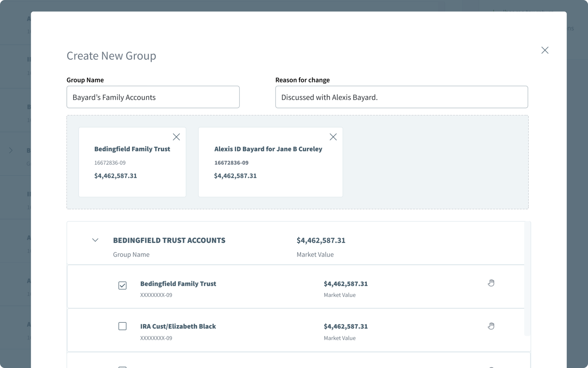Click market value in IRA Cust/Elizabeth Black row
The height and width of the screenshot is (368, 588).
click(345, 326)
